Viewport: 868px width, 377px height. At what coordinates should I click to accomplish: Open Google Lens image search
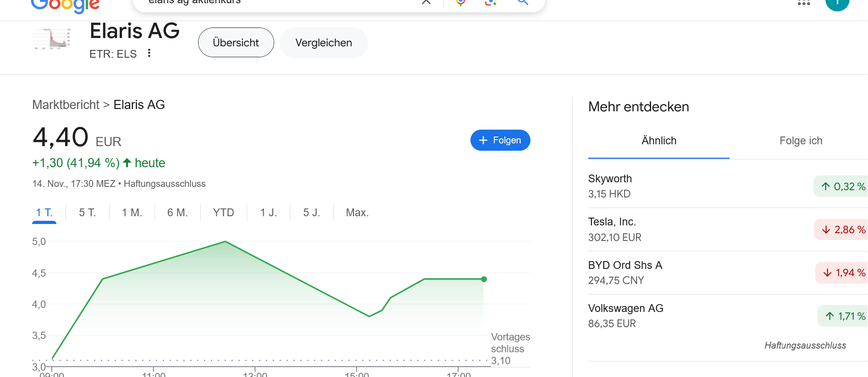491,2
